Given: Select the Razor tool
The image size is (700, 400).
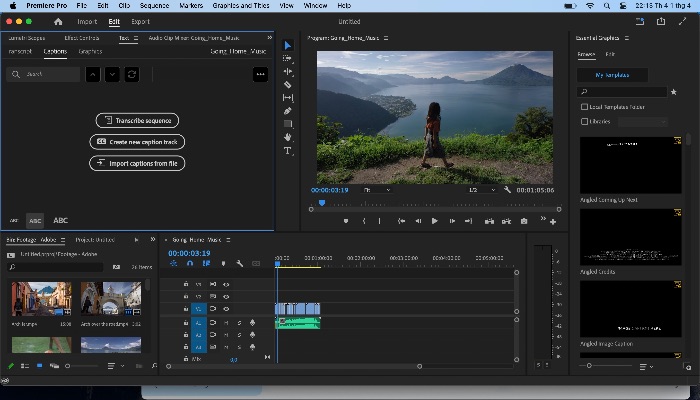Looking at the screenshot, I should pos(288,84).
